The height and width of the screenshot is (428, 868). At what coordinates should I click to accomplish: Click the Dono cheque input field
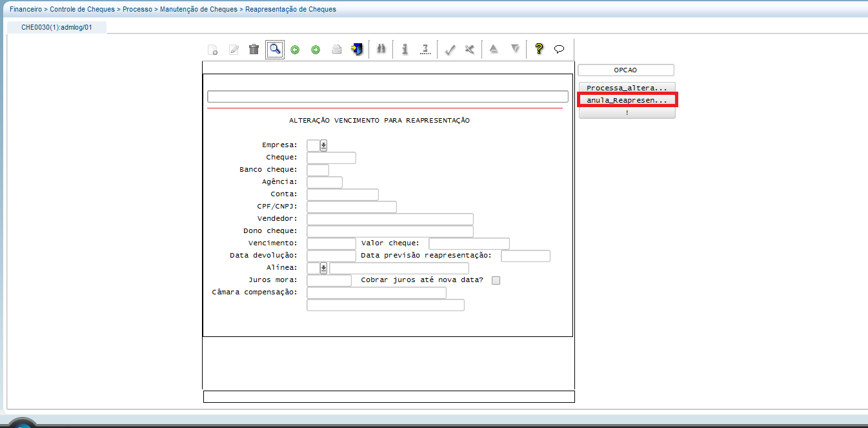pos(390,231)
